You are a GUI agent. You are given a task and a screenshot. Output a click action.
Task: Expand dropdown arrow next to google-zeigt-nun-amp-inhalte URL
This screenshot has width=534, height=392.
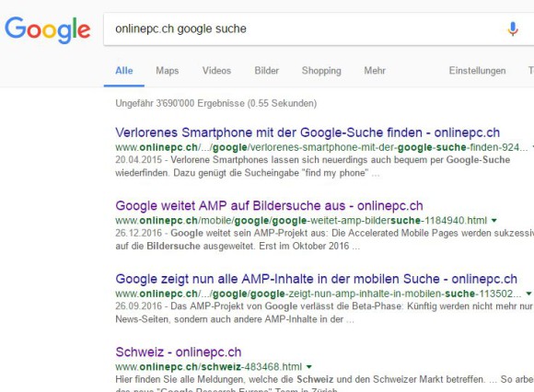click(528, 294)
